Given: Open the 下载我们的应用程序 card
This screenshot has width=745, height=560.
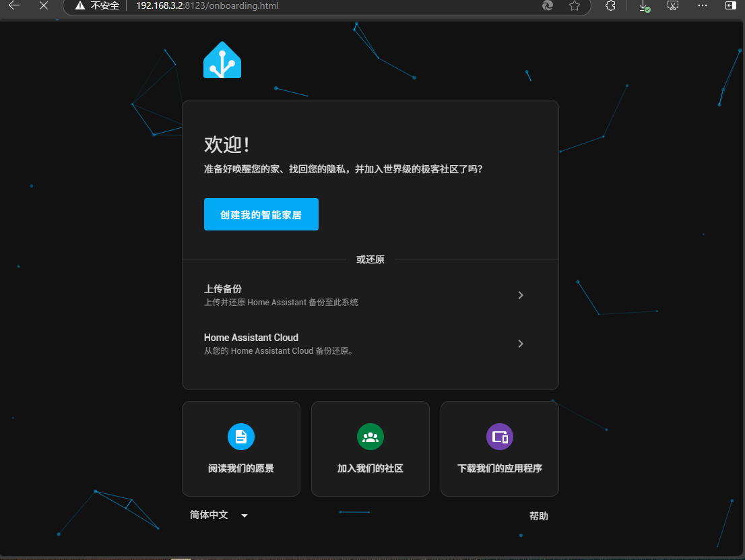Looking at the screenshot, I should pyautogui.click(x=500, y=449).
